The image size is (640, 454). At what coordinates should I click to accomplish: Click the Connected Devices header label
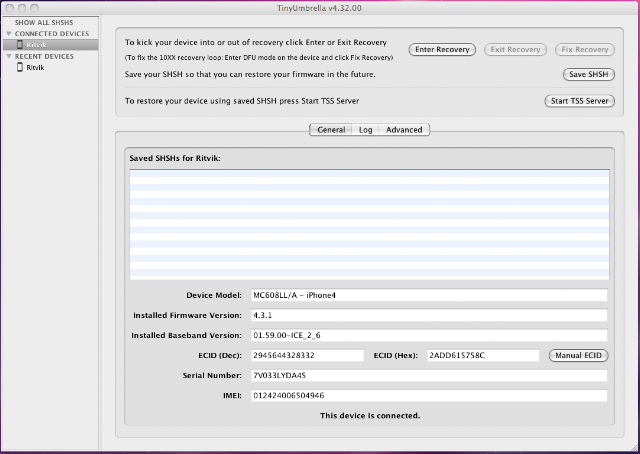pyautogui.click(x=52, y=33)
